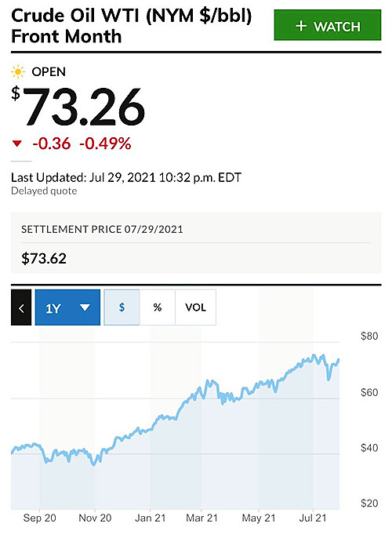This screenshot has height=549, width=392.
Task: Click the red down-arrow change indicator
Action: [16, 144]
